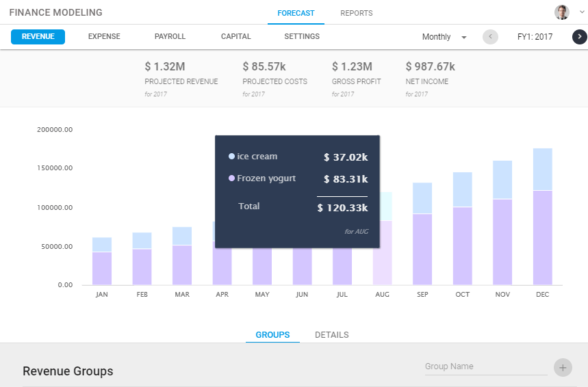This screenshot has height=387, width=588.
Task: Go to next fiscal year arrow
Action: pyautogui.click(x=580, y=37)
